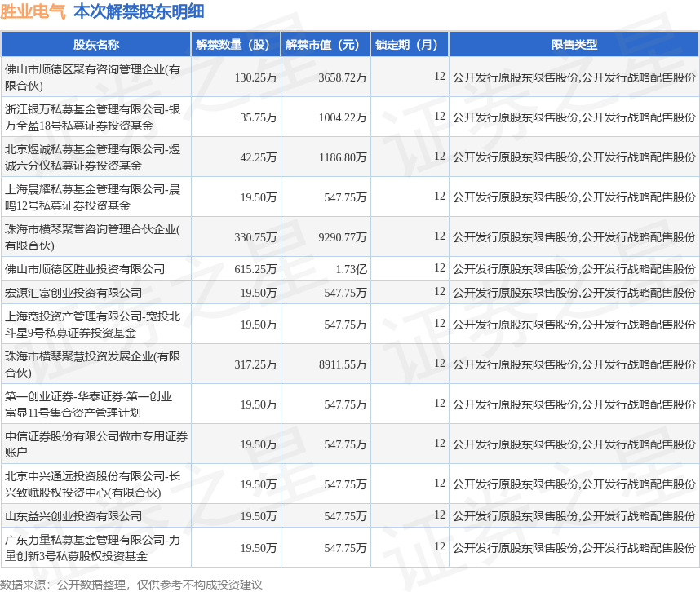This screenshot has height=592, width=700.
Task: Select shareholder 佛山市顺德区胜业投资有限公司
Action: pos(85,269)
